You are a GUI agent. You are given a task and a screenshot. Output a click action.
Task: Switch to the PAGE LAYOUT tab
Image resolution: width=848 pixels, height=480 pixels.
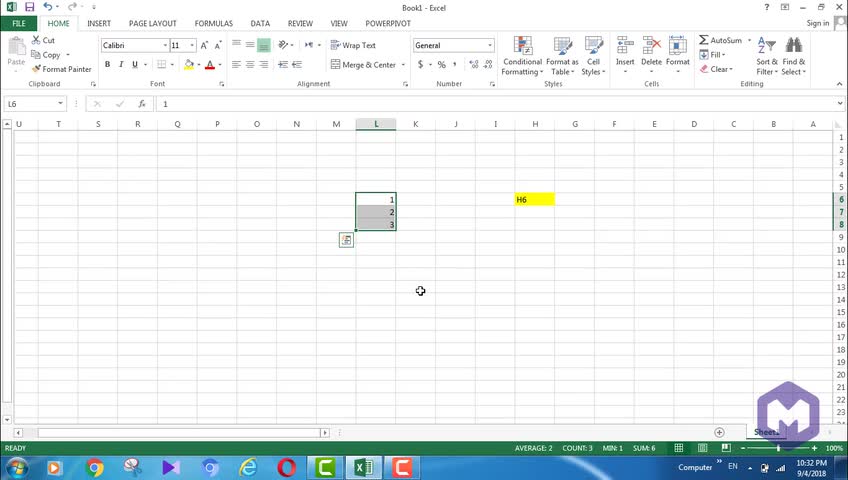point(153,23)
